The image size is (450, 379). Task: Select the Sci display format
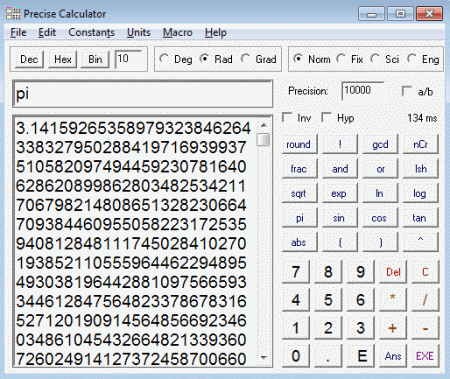385,59
